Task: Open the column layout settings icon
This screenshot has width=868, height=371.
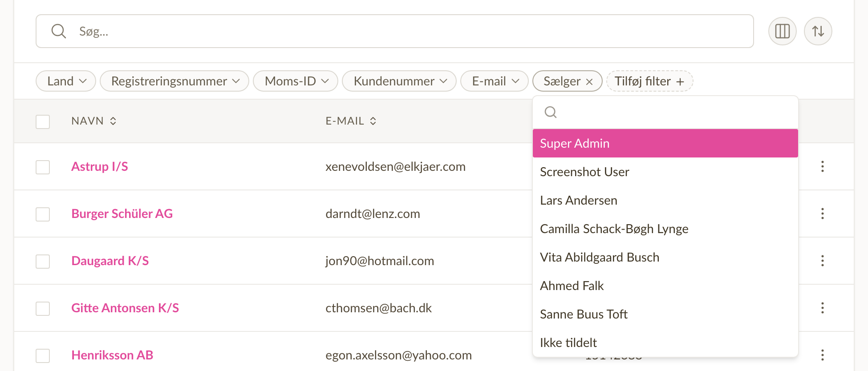Action: pos(782,31)
